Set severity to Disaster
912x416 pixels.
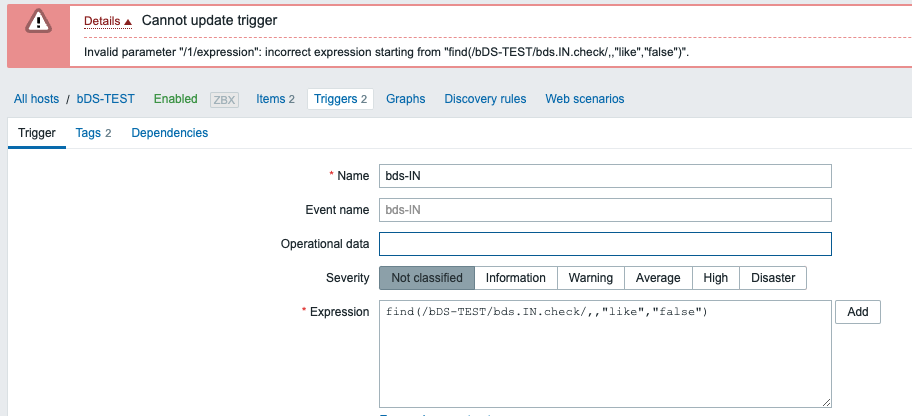[773, 278]
